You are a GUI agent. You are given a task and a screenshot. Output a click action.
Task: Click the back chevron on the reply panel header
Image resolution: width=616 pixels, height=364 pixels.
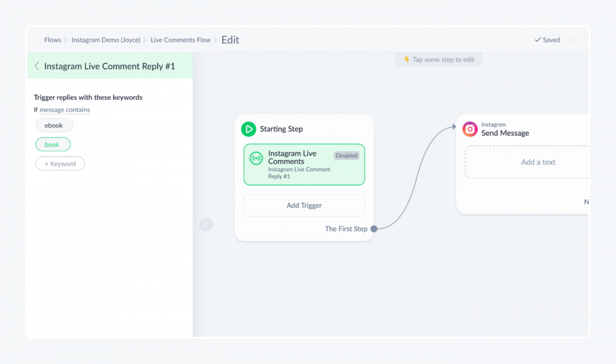click(x=36, y=66)
